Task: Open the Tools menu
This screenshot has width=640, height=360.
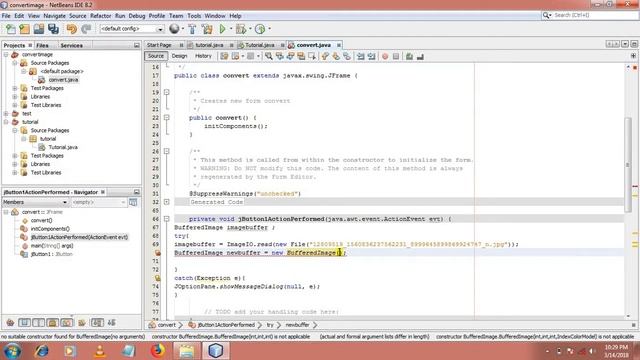Action: (194, 16)
